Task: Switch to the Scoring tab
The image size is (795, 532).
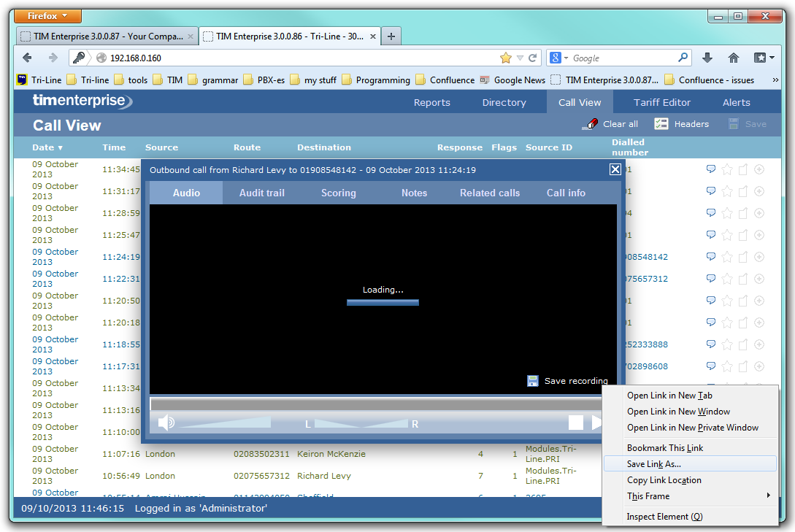Action: coord(338,193)
